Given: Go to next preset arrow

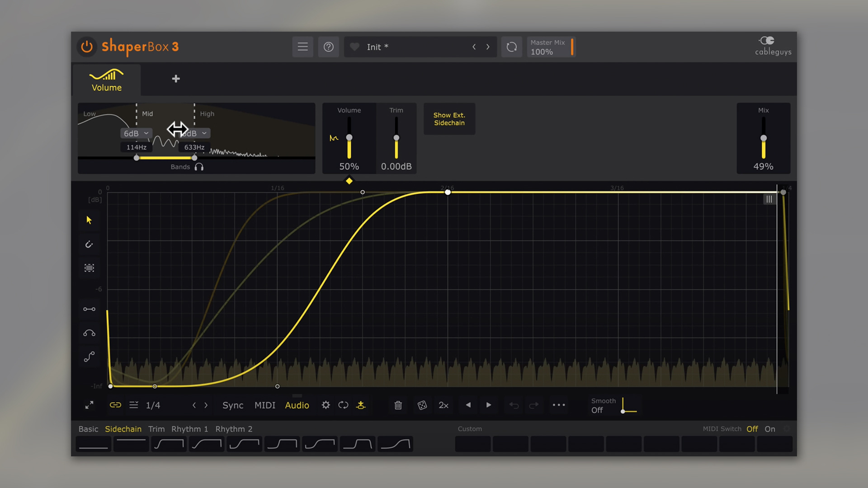Looking at the screenshot, I should click(488, 47).
